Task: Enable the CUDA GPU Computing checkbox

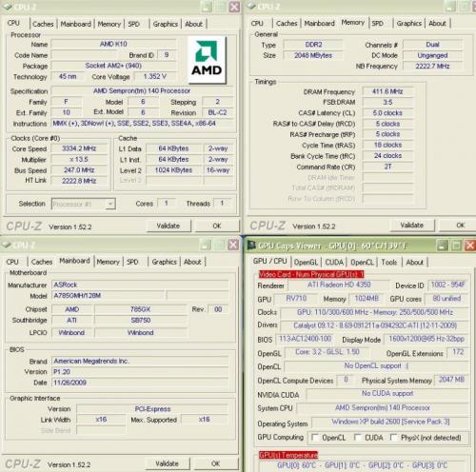Action: coord(358,438)
